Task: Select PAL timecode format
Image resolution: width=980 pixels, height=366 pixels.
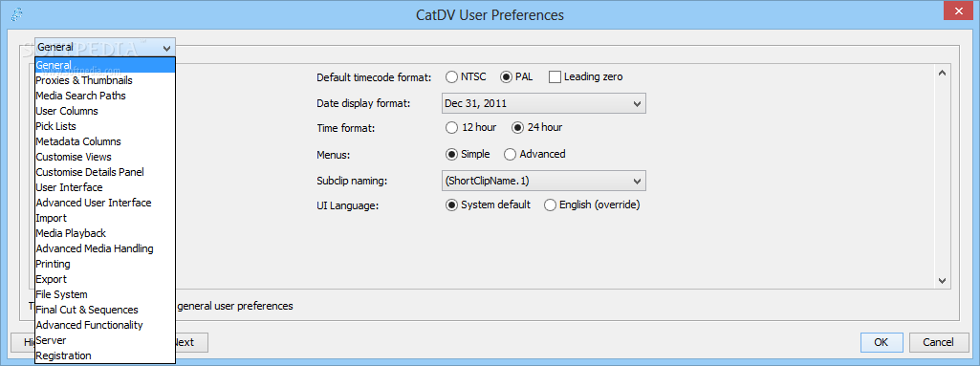Action: pos(506,76)
